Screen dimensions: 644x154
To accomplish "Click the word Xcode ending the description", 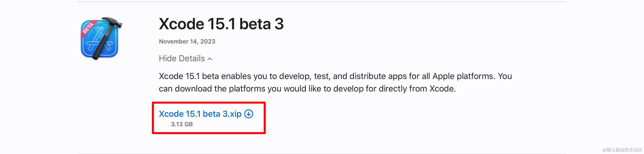I will pyautogui.click(x=442, y=89).
